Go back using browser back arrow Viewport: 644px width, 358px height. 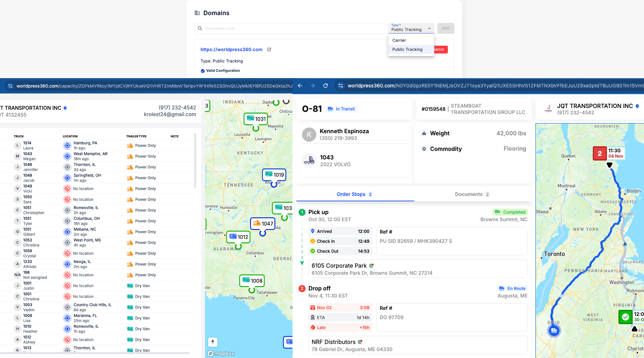click(300, 86)
